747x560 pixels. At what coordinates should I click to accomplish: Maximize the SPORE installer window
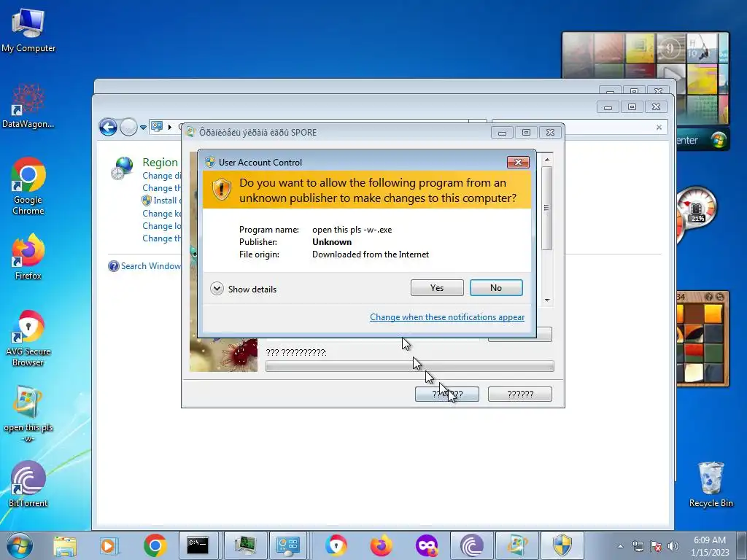pos(526,133)
